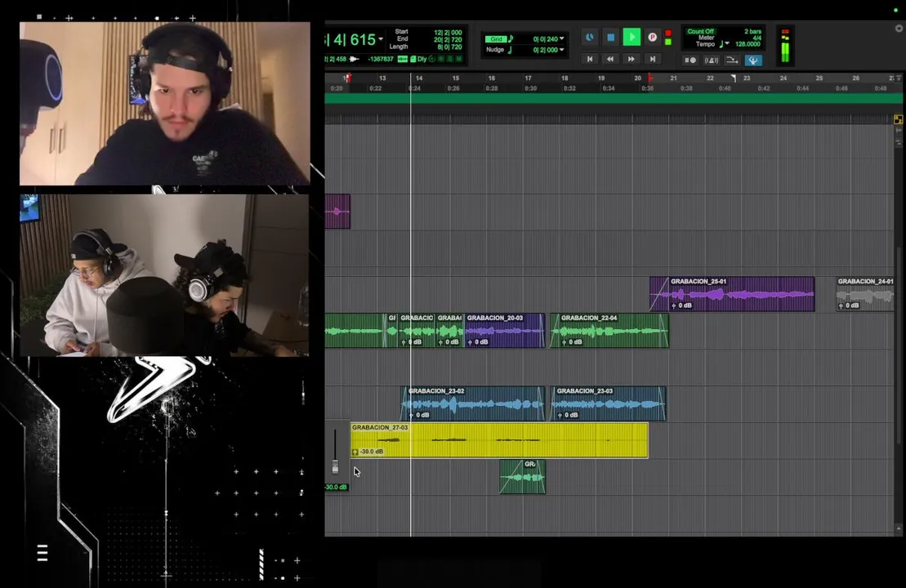Screen dimensions: 906x588
Task: Click the Tempo value 128.0000
Action: [748, 44]
